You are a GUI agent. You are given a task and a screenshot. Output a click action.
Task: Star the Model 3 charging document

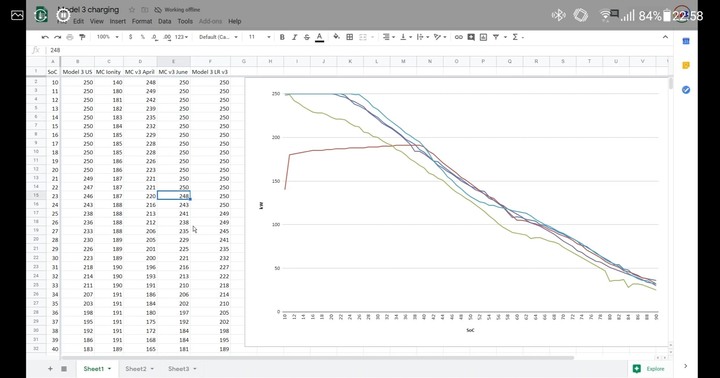(132, 10)
